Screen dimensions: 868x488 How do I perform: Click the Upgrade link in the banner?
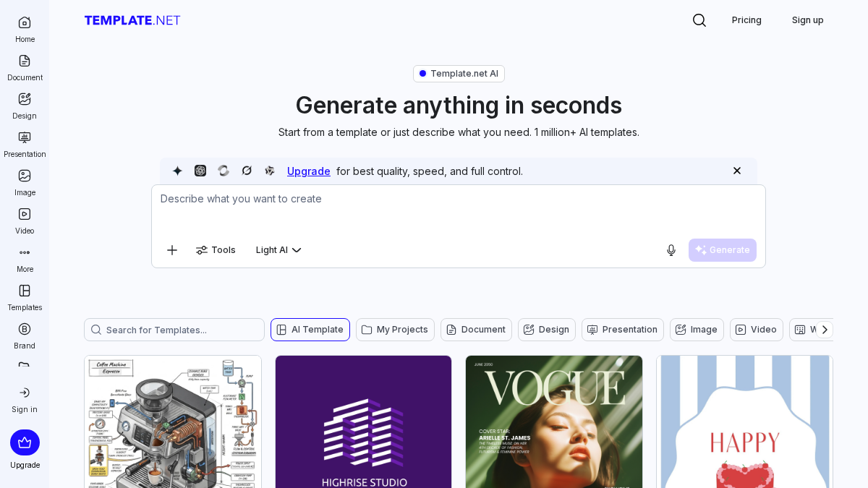[x=309, y=171]
